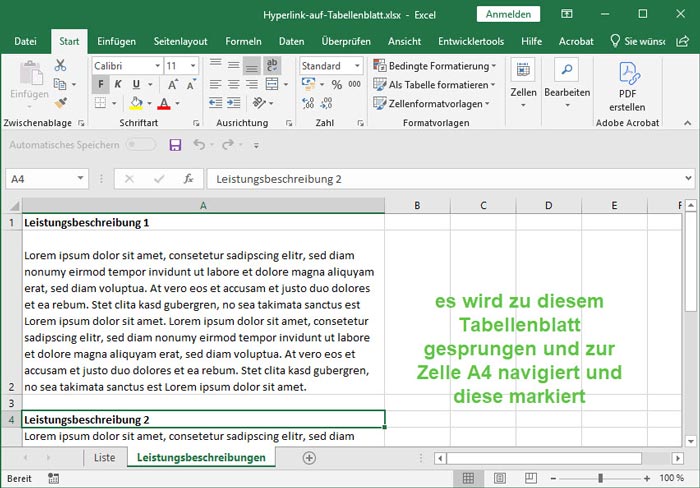The height and width of the screenshot is (488, 700).
Task: Click the merge and center icon
Action: (272, 84)
